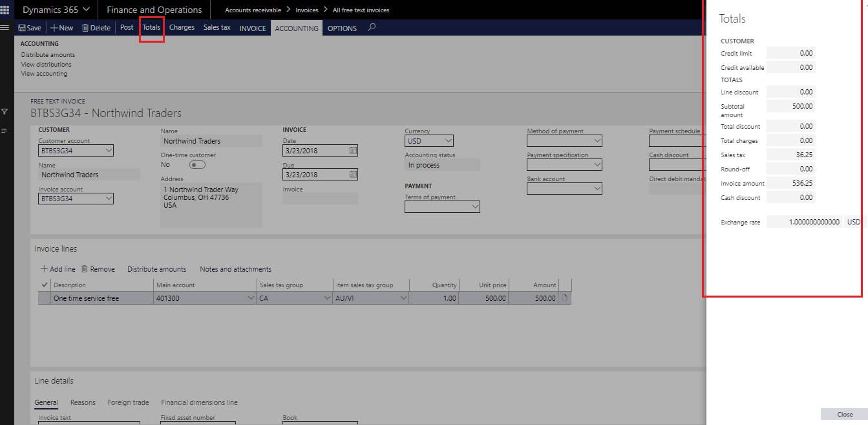Open Notes and attachments for lines

pos(236,269)
